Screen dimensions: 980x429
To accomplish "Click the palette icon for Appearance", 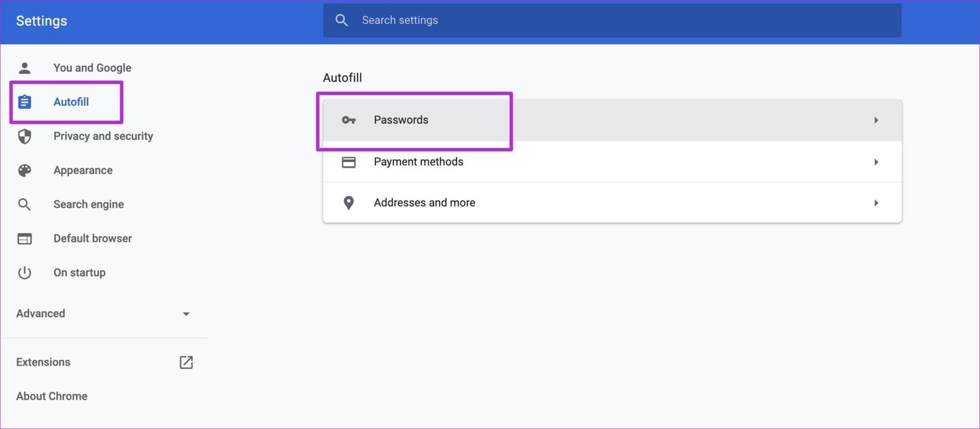I will 25,170.
